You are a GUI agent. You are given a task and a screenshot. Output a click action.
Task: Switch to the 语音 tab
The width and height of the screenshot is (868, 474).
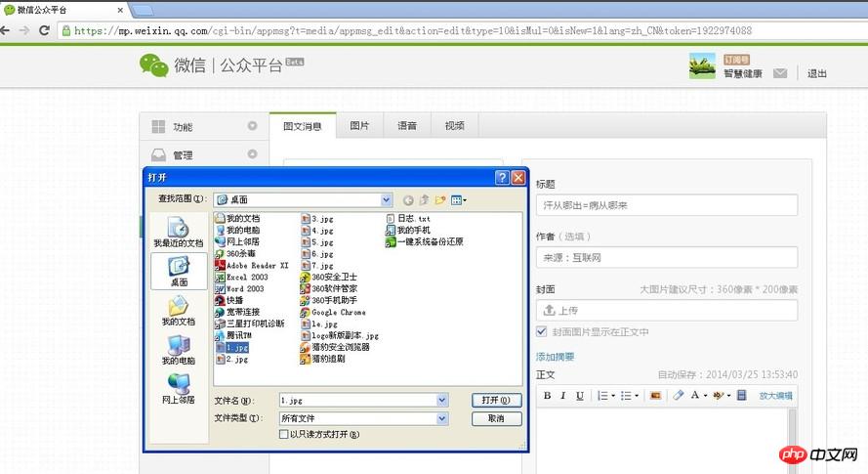pyautogui.click(x=407, y=126)
